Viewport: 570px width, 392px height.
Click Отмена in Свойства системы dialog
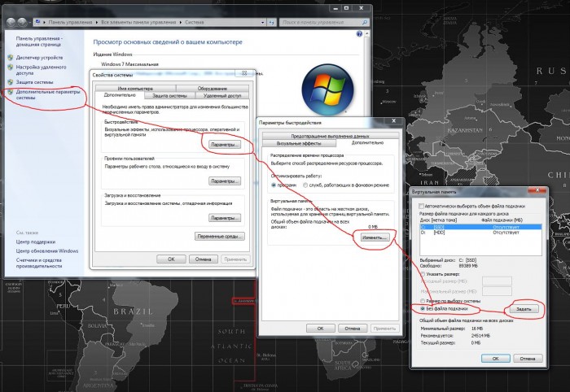[x=204, y=259]
